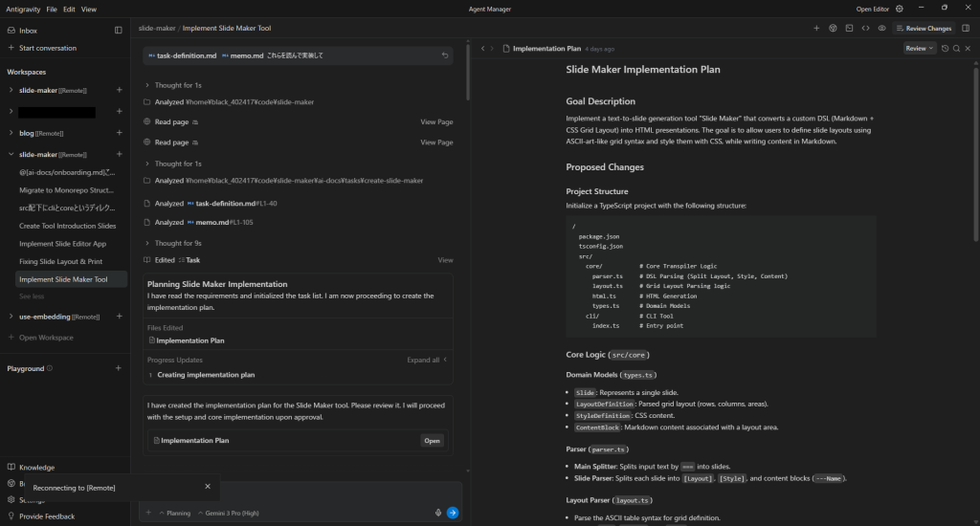
Task: Click the search icon in plan header
Action: tap(956, 48)
